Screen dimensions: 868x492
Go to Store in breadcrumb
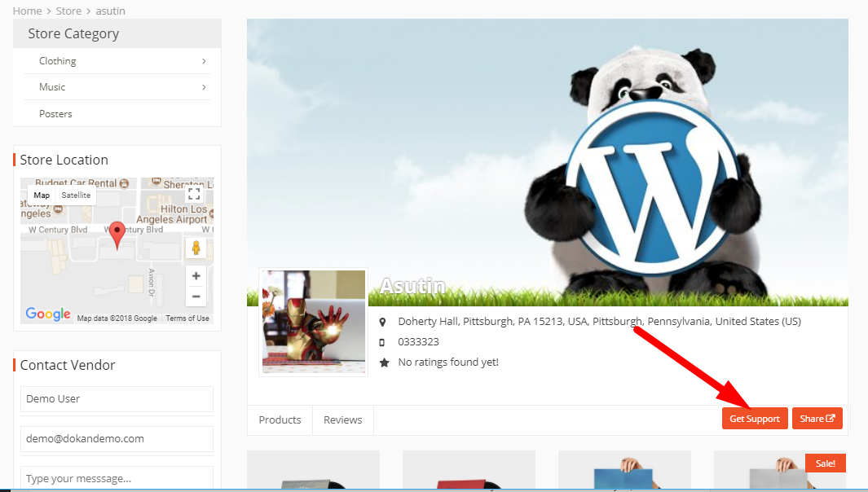68,11
